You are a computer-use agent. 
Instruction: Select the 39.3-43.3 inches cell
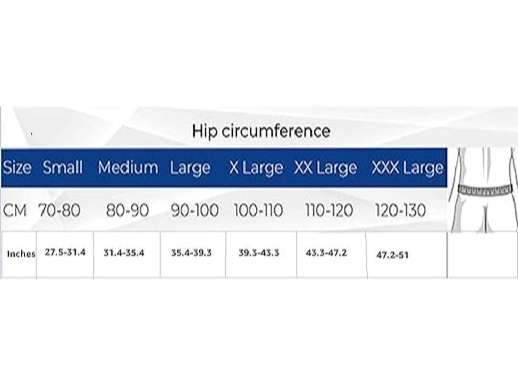[x=259, y=253]
